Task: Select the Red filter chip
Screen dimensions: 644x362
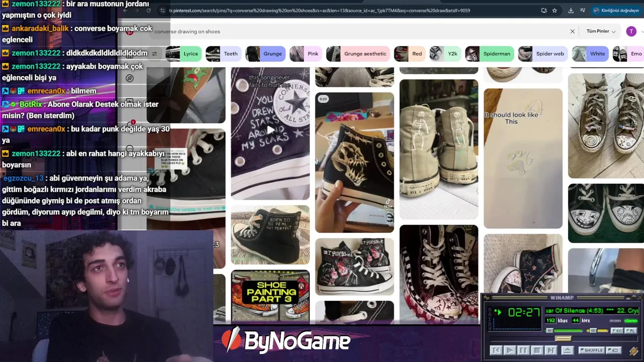Action: coord(410,54)
